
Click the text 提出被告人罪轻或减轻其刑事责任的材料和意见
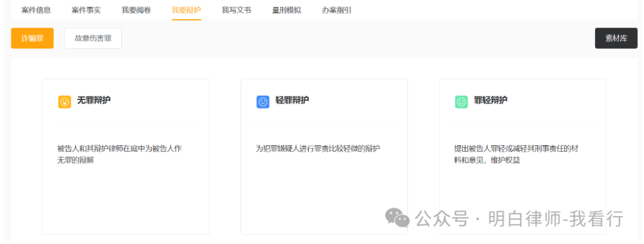pyautogui.click(x=516, y=154)
